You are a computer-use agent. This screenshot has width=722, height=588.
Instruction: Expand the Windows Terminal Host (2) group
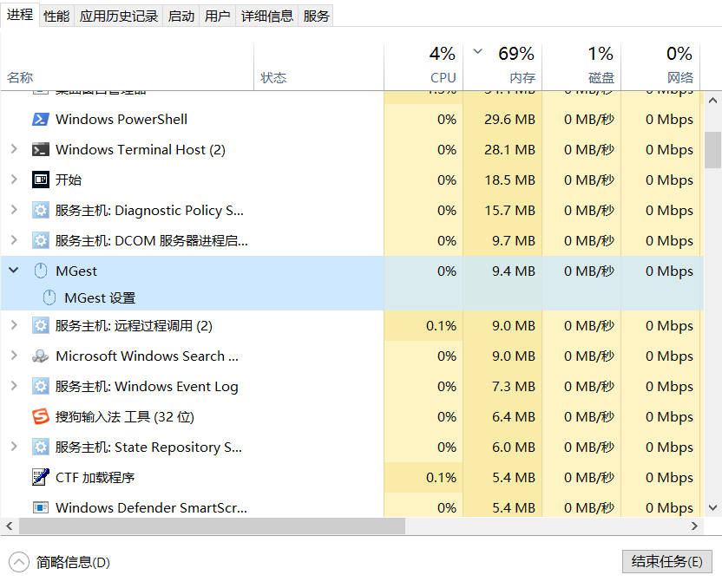point(14,149)
